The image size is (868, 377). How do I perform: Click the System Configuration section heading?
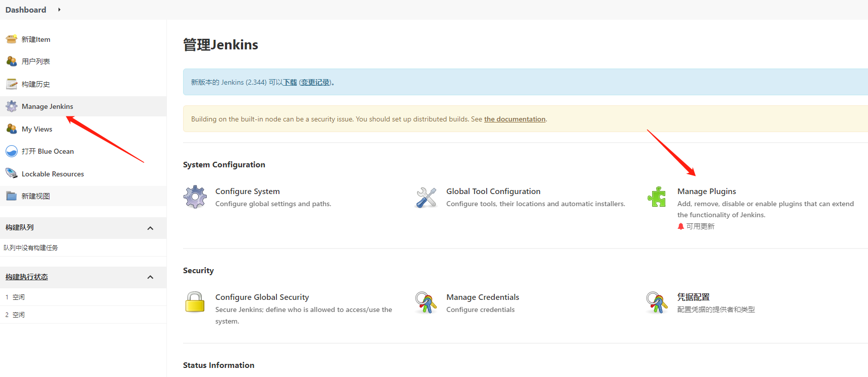tap(224, 165)
